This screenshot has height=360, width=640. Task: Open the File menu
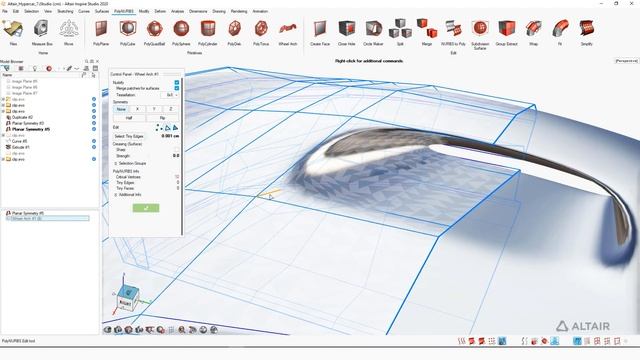coord(5,11)
